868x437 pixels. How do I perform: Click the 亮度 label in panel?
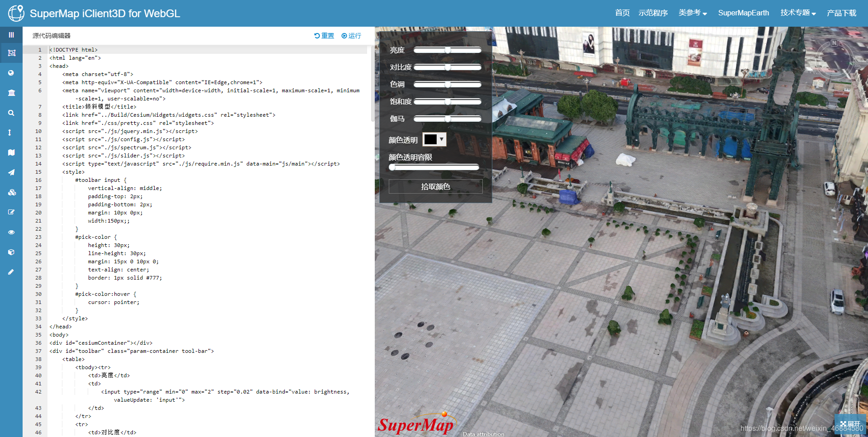[x=397, y=50]
